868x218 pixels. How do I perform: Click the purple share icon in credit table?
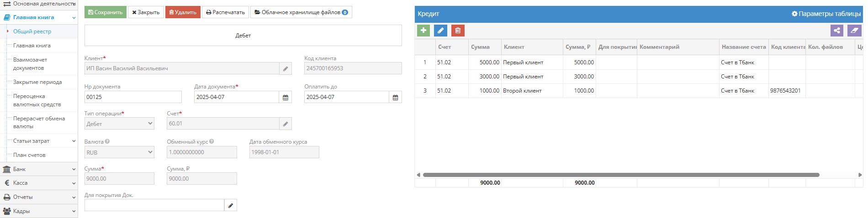(x=837, y=31)
